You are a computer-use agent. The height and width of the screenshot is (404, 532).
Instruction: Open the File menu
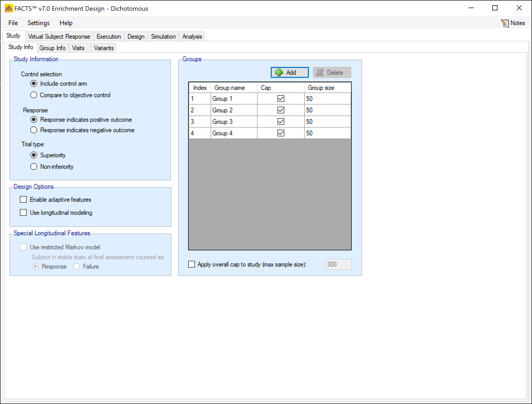(13, 23)
